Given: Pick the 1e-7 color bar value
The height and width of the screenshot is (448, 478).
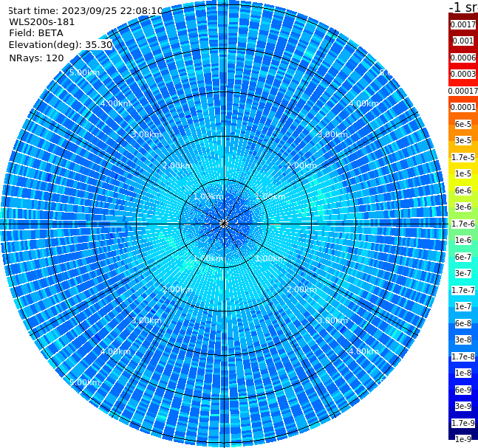Looking at the screenshot, I should pyautogui.click(x=463, y=306).
